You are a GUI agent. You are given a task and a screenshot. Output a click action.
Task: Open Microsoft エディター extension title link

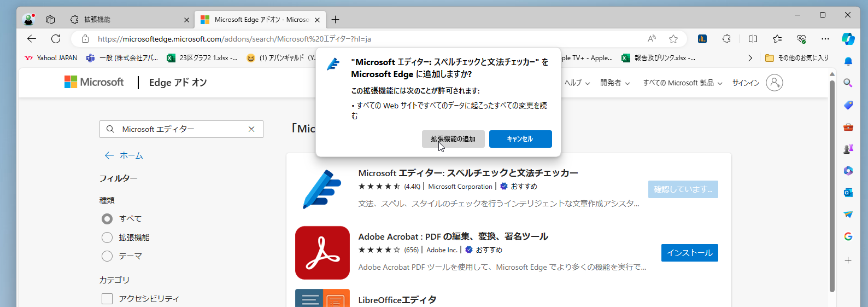(x=468, y=173)
